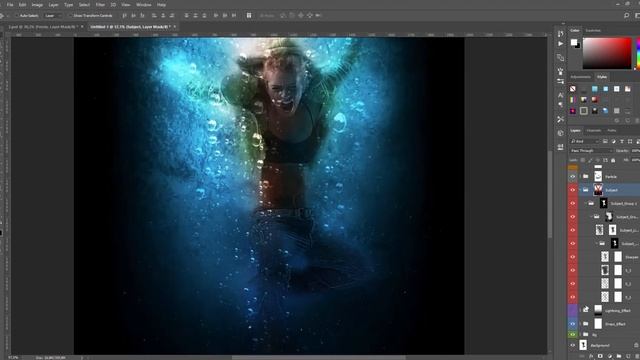The height and width of the screenshot is (360, 640).
Task: Open the Layer menu
Action: pos(53,5)
